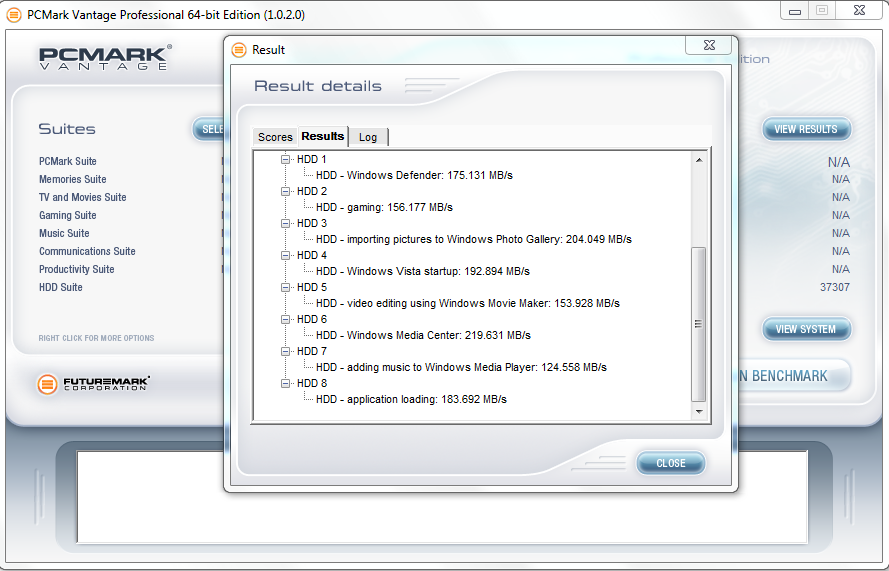Select the HDD 5 node label
This screenshot has width=889, height=571.
312,287
